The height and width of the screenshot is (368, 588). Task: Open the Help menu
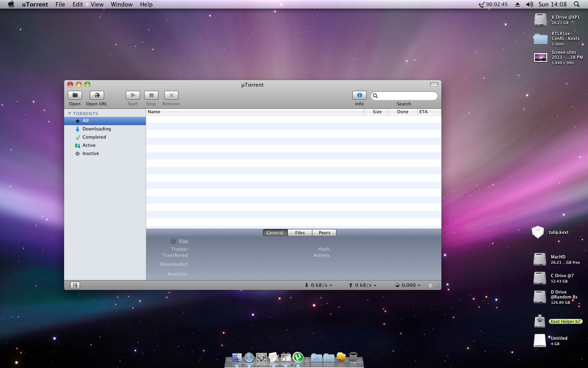[146, 4]
